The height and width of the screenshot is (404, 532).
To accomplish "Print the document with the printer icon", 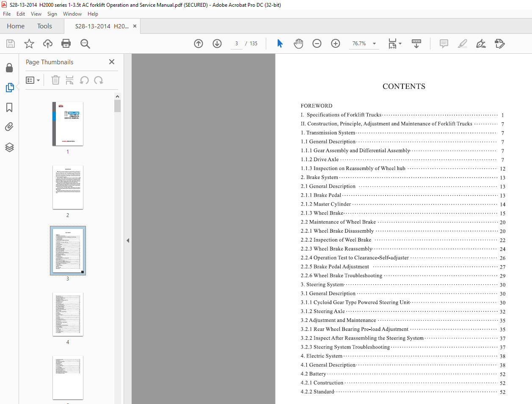I will point(66,44).
